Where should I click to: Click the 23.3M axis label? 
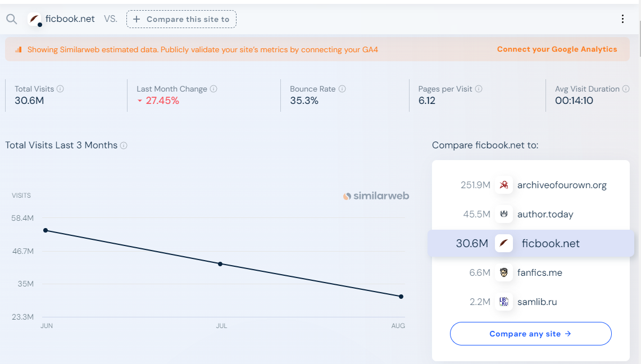coord(23,317)
